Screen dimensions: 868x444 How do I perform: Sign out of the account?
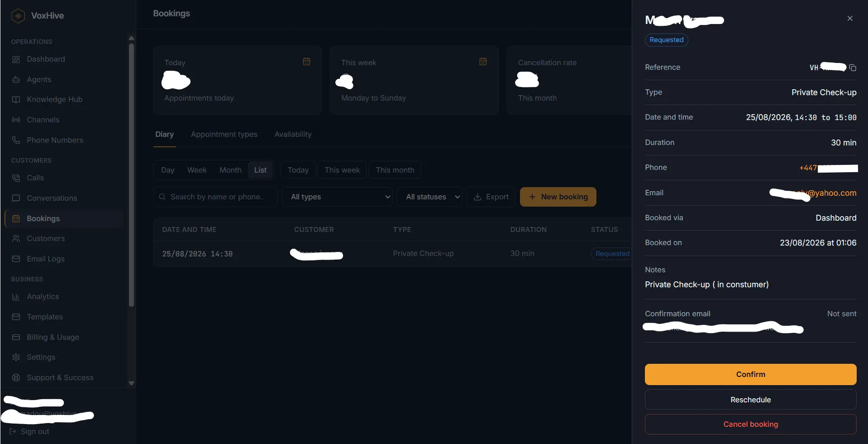click(x=29, y=431)
